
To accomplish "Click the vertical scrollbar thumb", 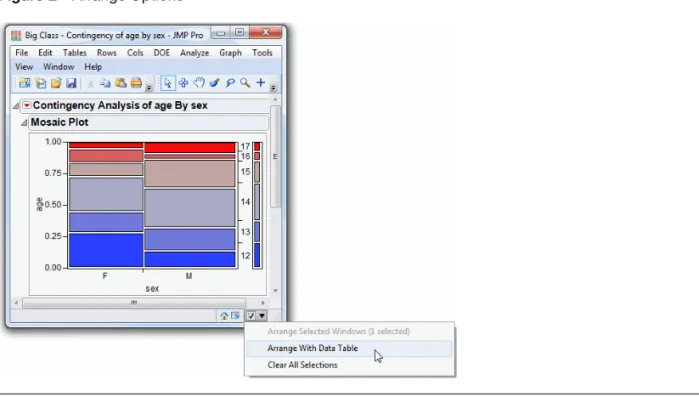I will (x=275, y=156).
